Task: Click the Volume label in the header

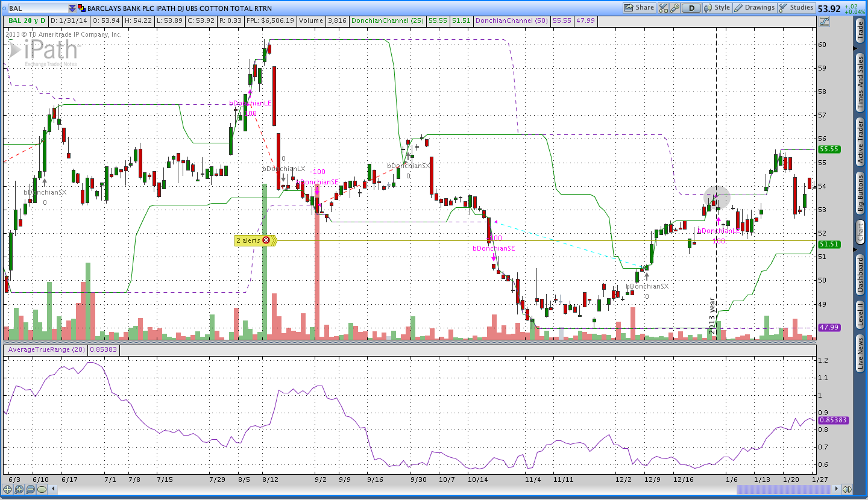Action: (x=311, y=20)
